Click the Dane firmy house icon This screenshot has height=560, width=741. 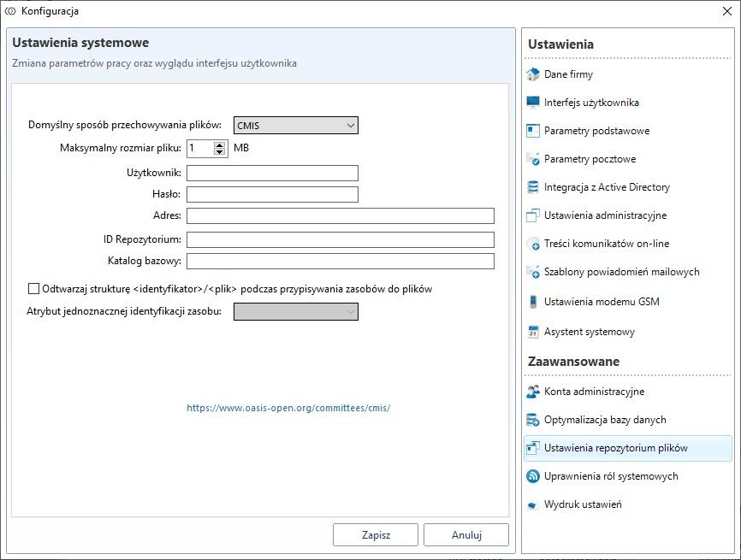pos(533,74)
